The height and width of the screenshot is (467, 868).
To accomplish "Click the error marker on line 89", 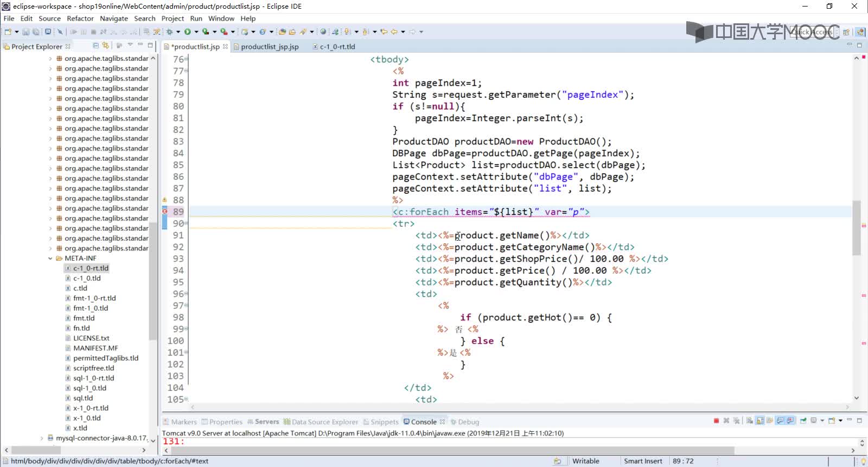I will pos(165,211).
